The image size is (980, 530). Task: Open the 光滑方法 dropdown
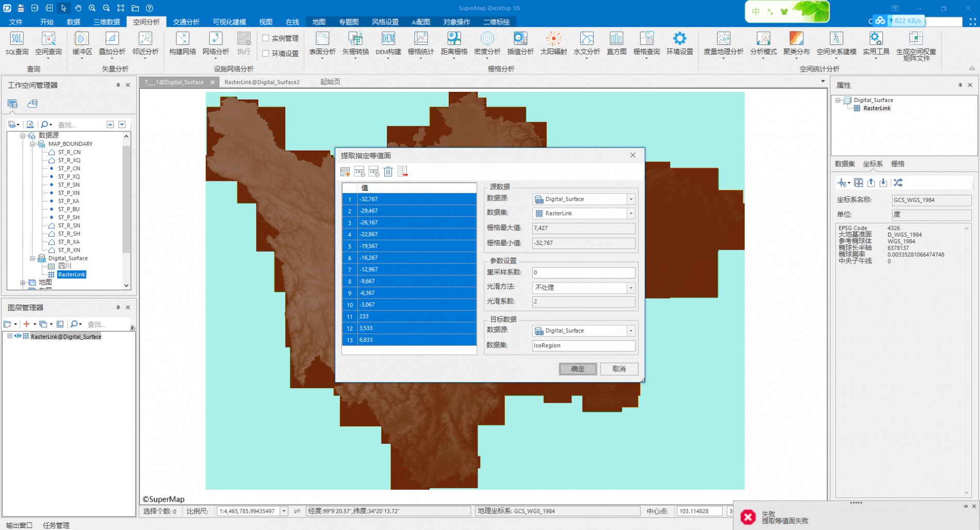[x=631, y=288]
